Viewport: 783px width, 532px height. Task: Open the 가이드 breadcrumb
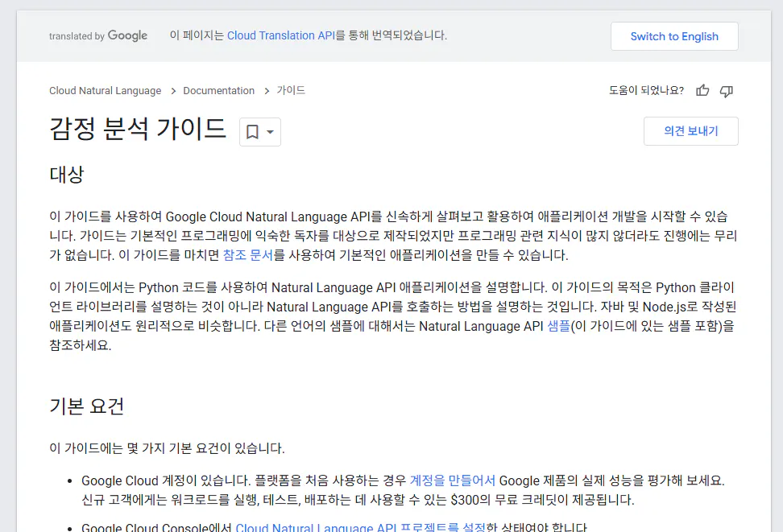tap(291, 90)
